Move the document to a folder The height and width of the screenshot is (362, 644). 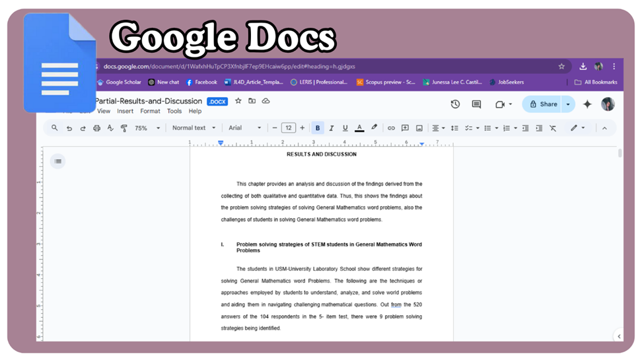pos(252,100)
